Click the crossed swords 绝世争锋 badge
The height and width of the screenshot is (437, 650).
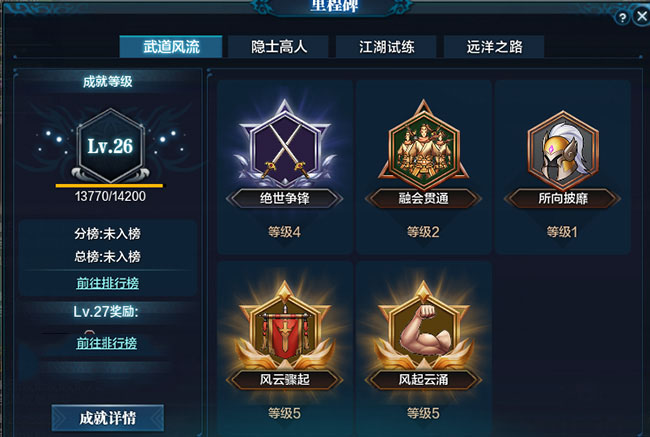285,143
